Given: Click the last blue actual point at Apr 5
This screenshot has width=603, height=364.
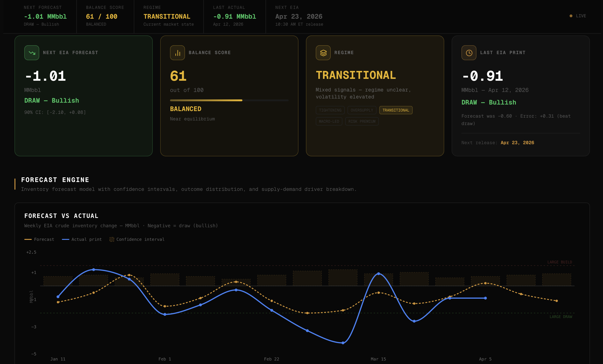Looking at the screenshot, I should (486, 298).
